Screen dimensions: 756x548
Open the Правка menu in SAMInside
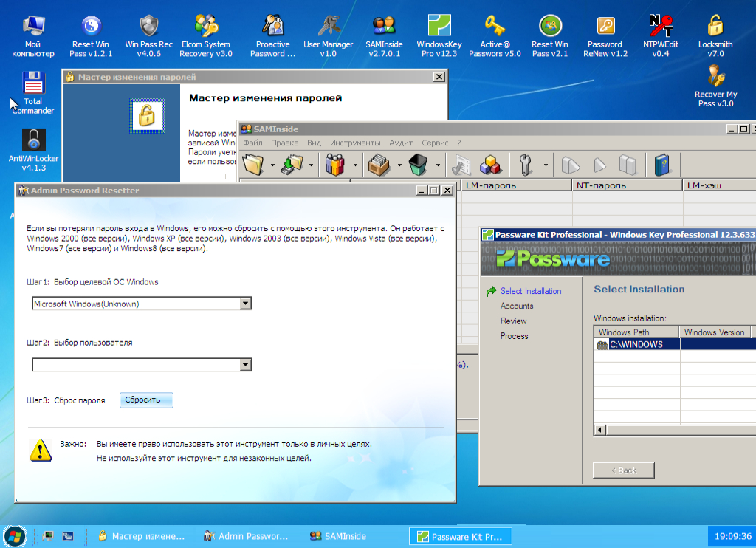click(284, 143)
